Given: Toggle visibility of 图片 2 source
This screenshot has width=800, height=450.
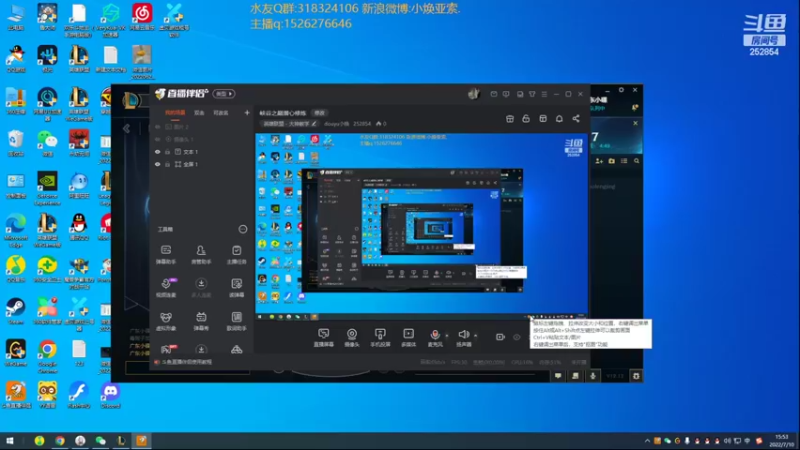Looking at the screenshot, I should (158, 127).
